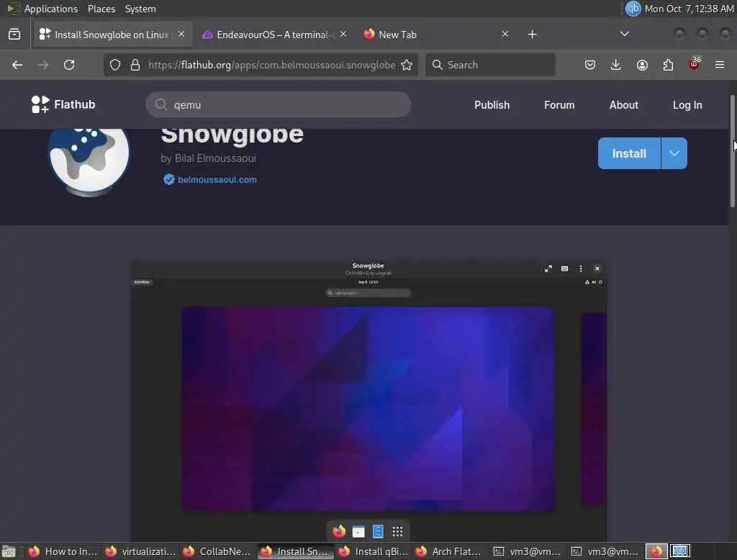This screenshot has height=560, width=737.
Task: Switch to Install Sn... taskbar window
Action: (295, 551)
